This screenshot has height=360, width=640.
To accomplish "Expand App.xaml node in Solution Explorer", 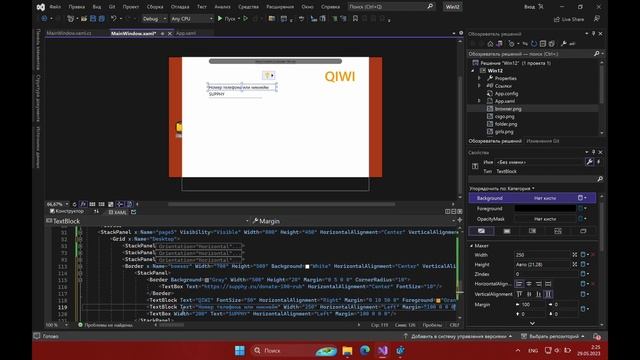I will pos(480,101).
